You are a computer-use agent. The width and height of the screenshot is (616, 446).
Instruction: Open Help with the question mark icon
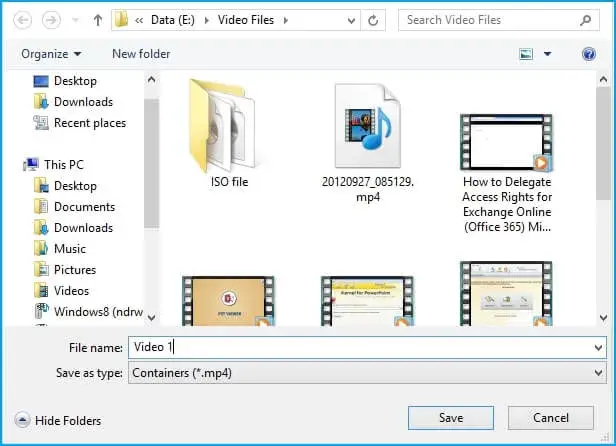588,54
